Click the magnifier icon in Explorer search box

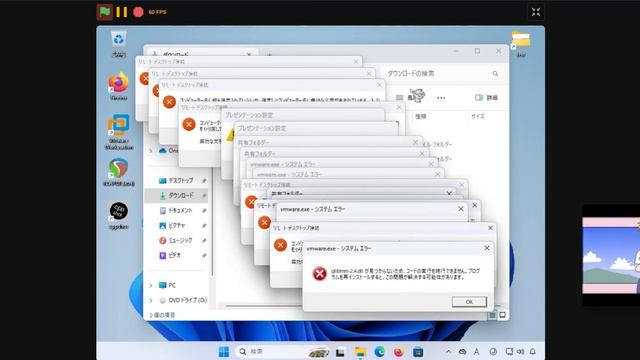pyautogui.click(x=495, y=73)
